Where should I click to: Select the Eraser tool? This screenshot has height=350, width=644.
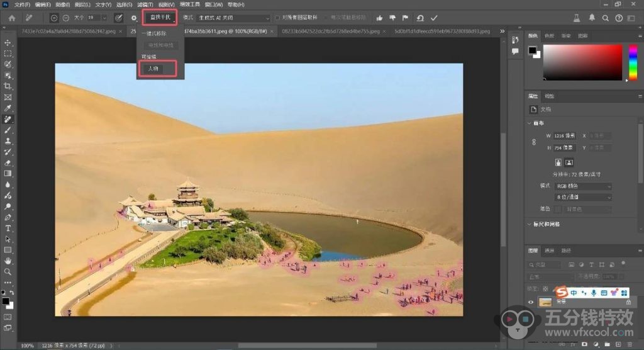point(8,163)
